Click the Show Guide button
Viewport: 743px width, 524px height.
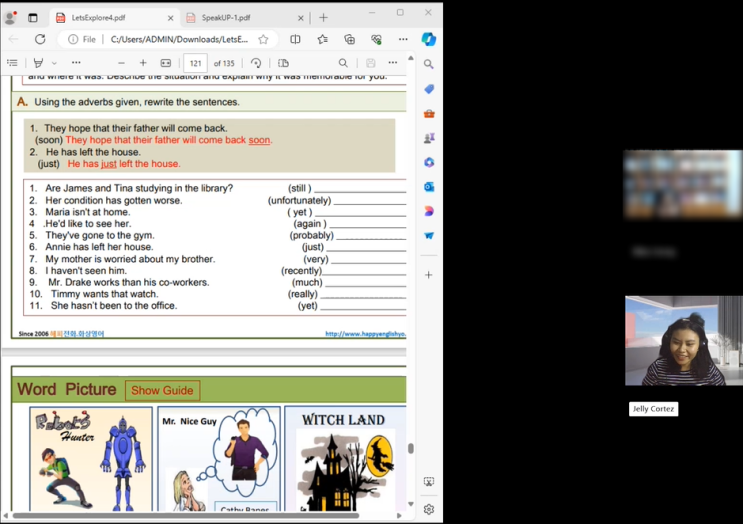pos(163,390)
